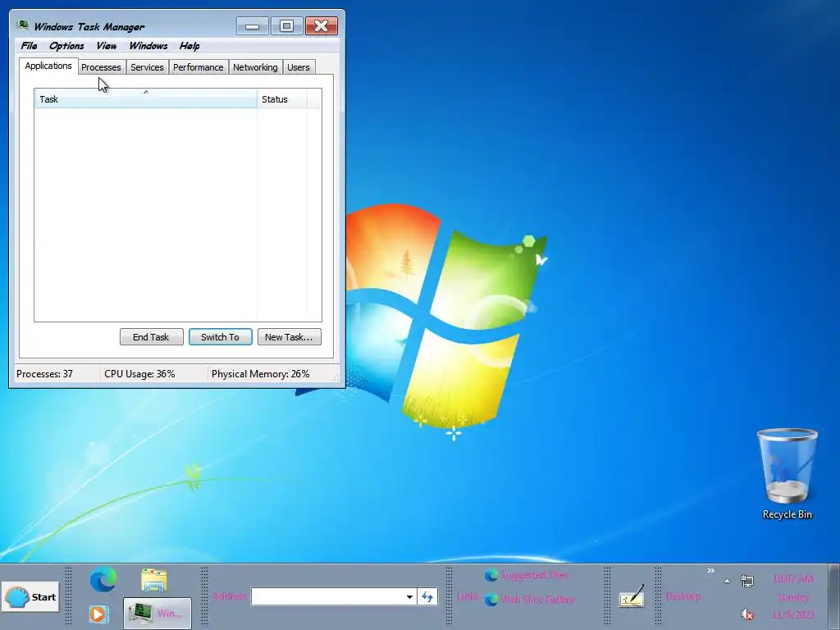
Task: Show hidden tray icons arrow
Action: [x=727, y=581]
